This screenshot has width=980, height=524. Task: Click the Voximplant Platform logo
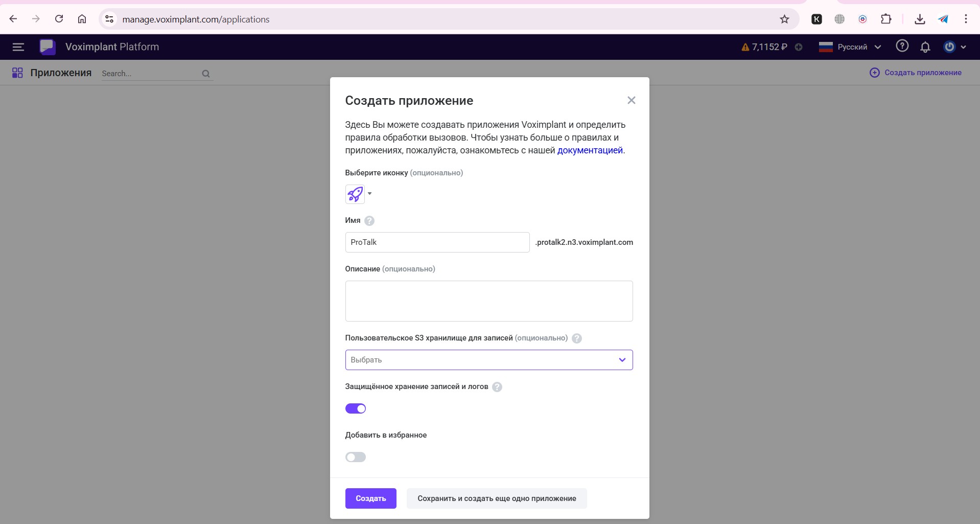(x=48, y=47)
